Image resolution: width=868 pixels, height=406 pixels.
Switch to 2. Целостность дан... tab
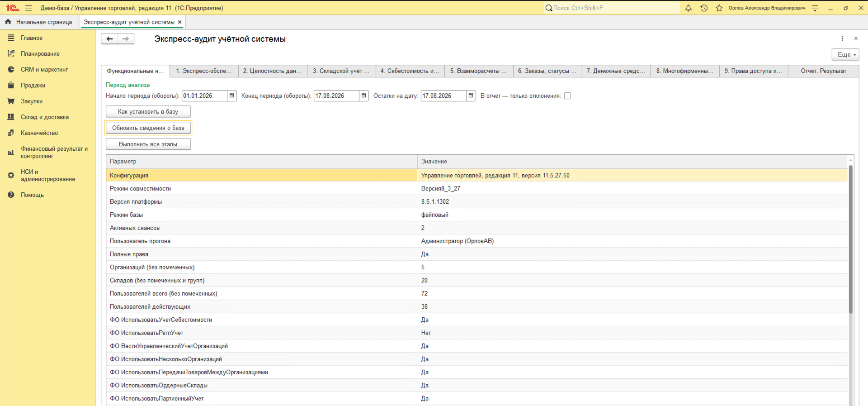pyautogui.click(x=273, y=71)
